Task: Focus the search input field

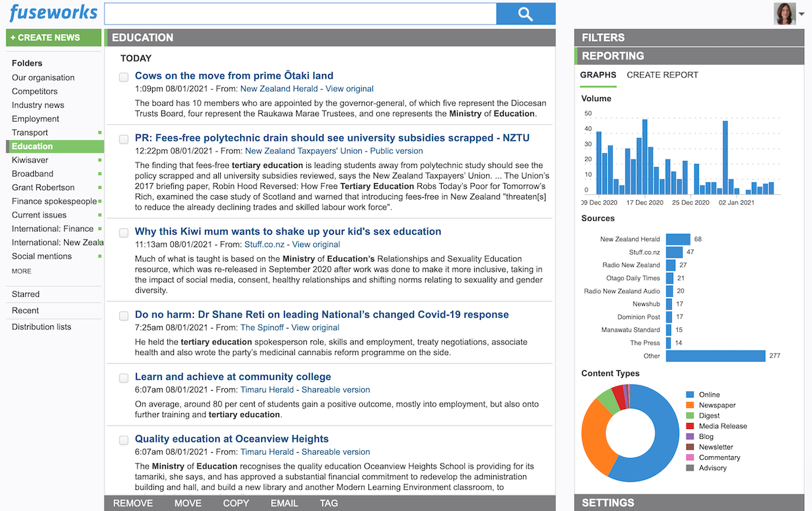Action: tap(300, 14)
